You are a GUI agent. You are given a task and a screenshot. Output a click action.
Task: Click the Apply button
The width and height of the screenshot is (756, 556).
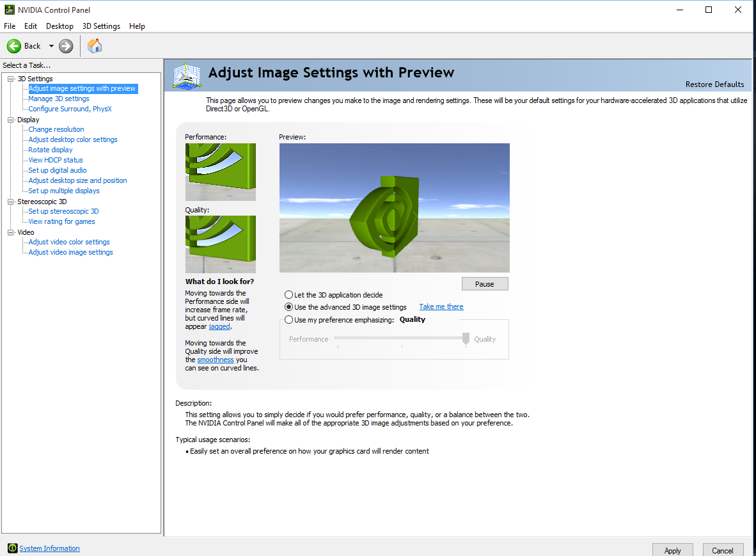(x=673, y=550)
